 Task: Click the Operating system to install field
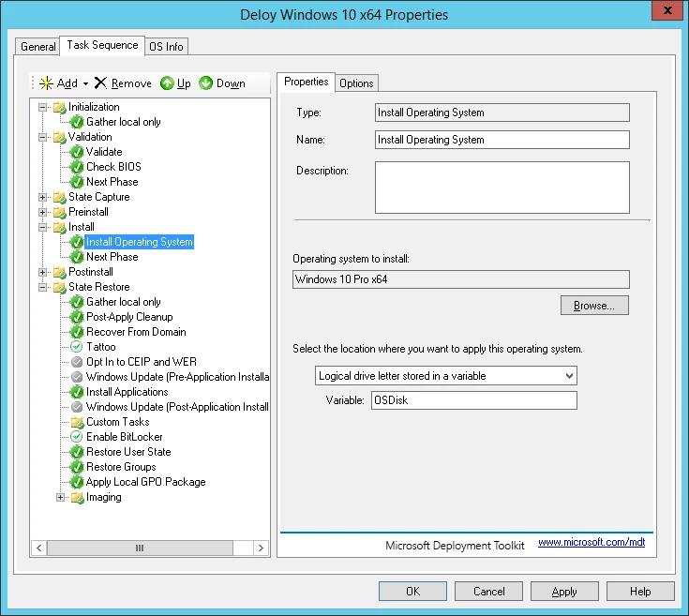[461, 279]
